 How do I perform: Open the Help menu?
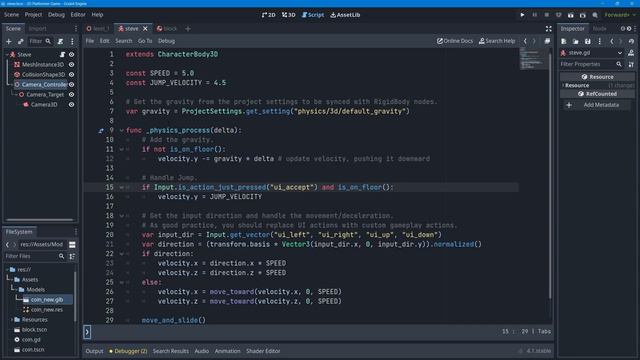tap(97, 15)
